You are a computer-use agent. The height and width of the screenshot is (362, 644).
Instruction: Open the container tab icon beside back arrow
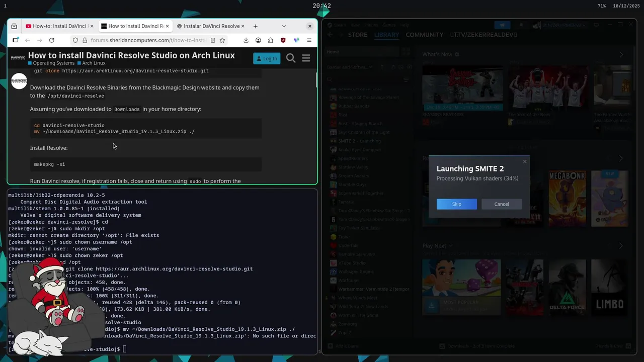[16, 40]
